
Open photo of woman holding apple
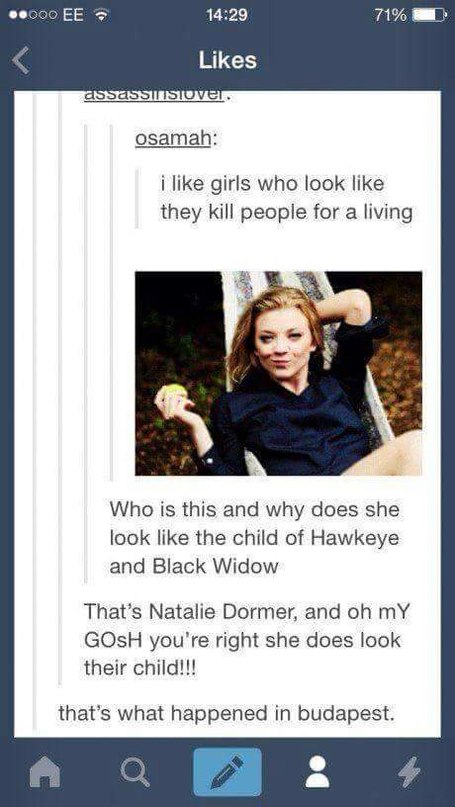278,373
